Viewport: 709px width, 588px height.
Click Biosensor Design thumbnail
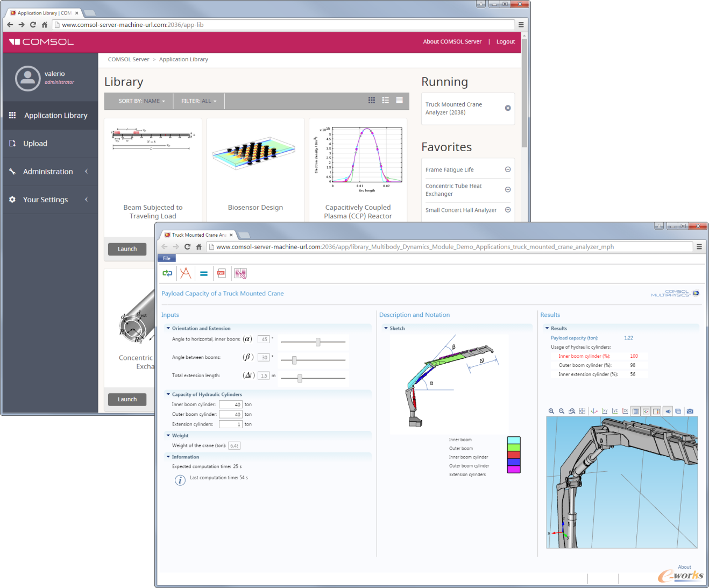click(255, 154)
